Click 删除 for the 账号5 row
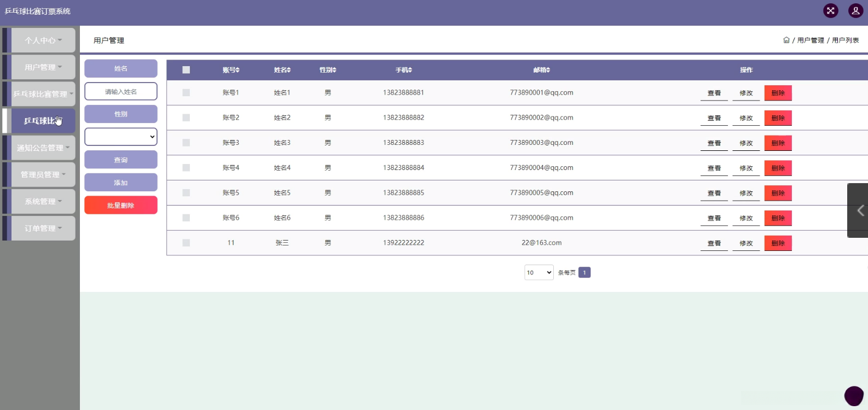The image size is (868, 410). pyautogui.click(x=778, y=193)
